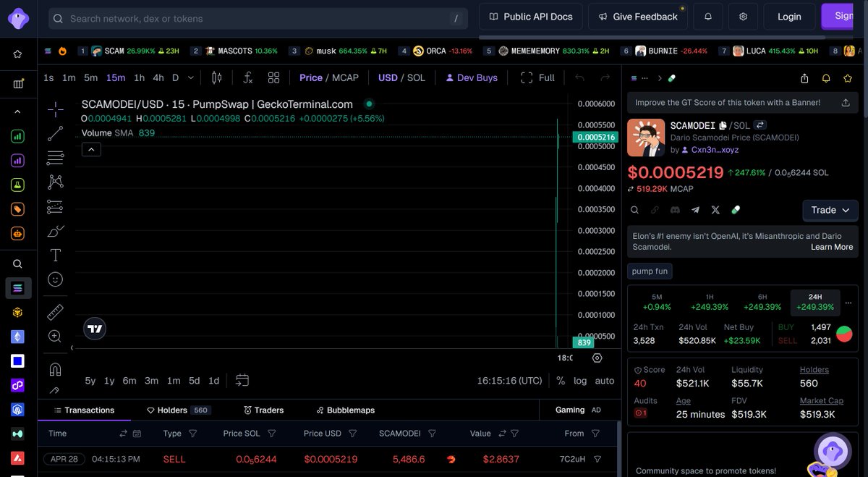Select the Ethereum network icon in sidebar
This screenshot has height=477, width=868.
point(17,337)
